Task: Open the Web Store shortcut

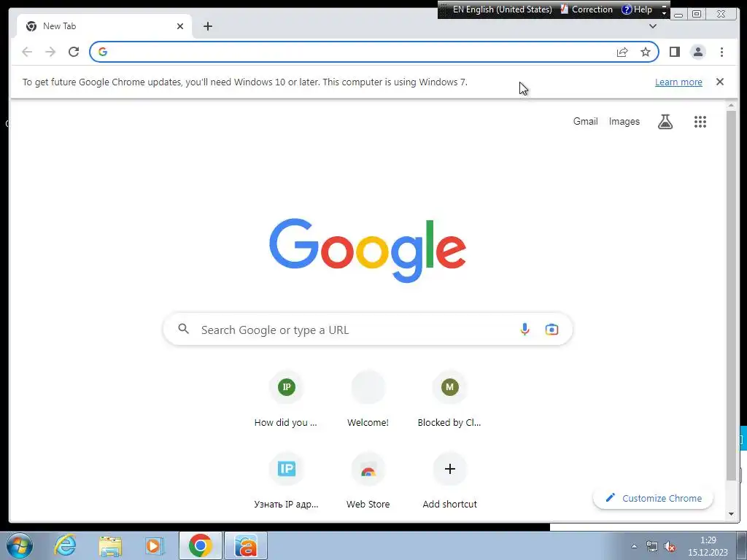Action: (x=368, y=481)
